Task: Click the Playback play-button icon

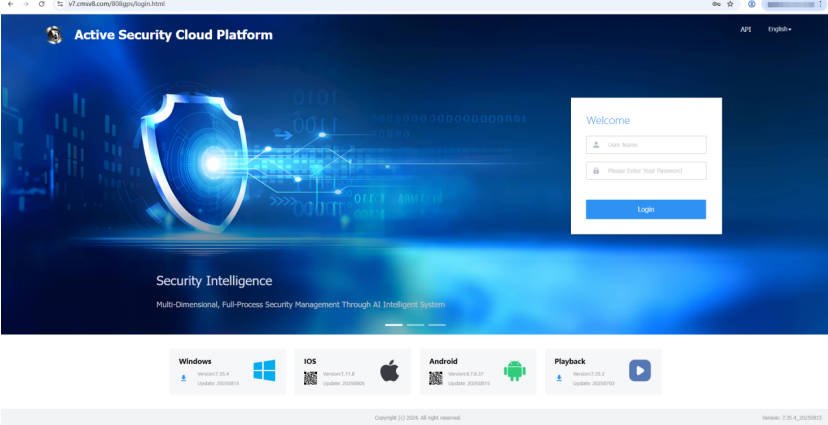Action: pyautogui.click(x=639, y=371)
